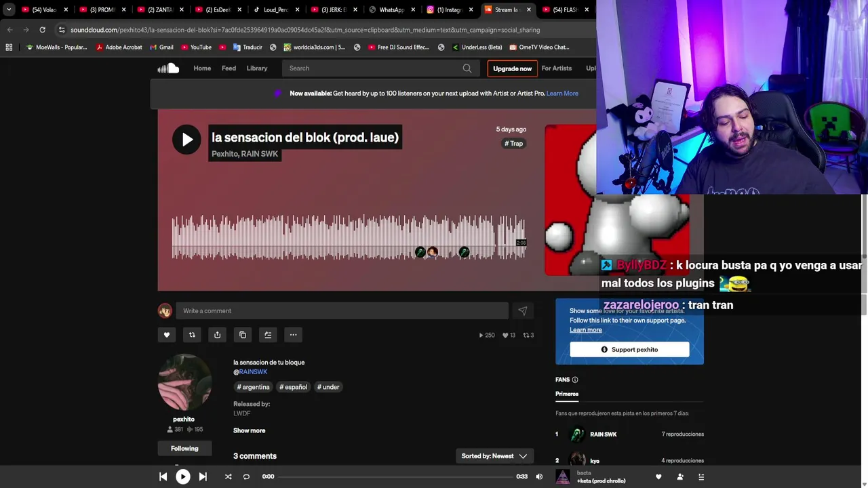Open Library in SoundCloud navigation
The width and height of the screenshot is (868, 488).
pyautogui.click(x=257, y=68)
